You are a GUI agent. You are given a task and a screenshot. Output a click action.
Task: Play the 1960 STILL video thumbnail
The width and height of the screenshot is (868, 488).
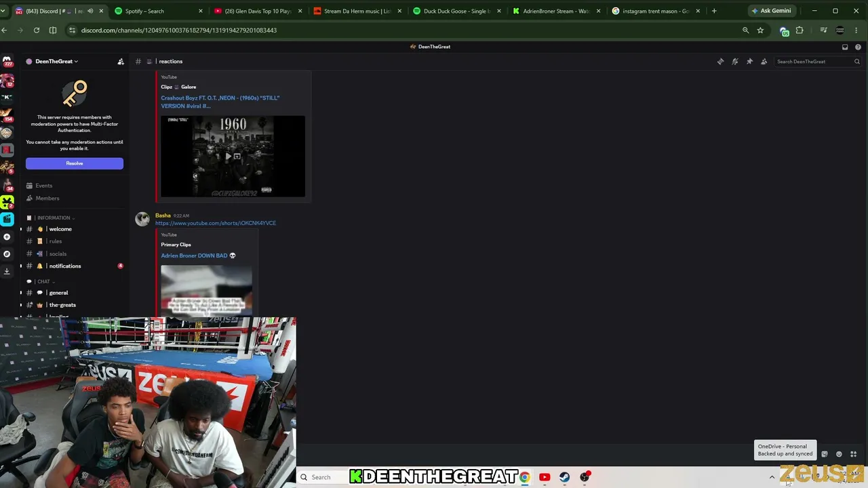pos(233,156)
